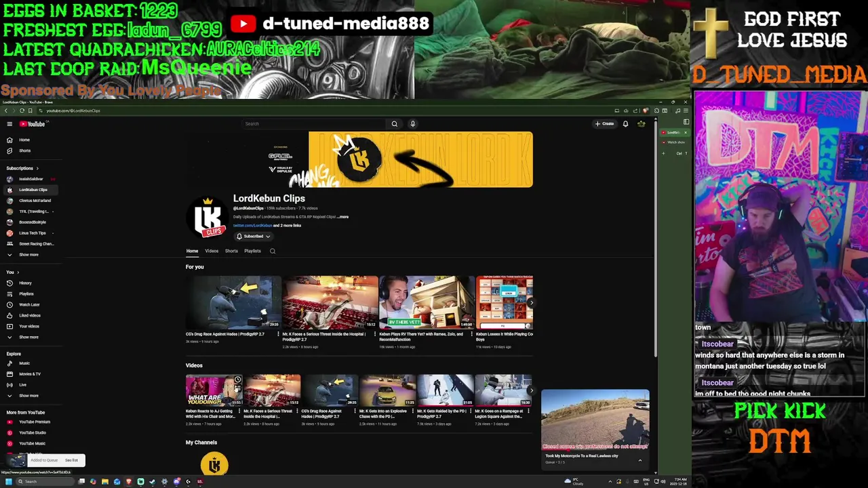Screen dimensions: 868x488
Task: Activate voice search microphone
Action: click(412, 124)
